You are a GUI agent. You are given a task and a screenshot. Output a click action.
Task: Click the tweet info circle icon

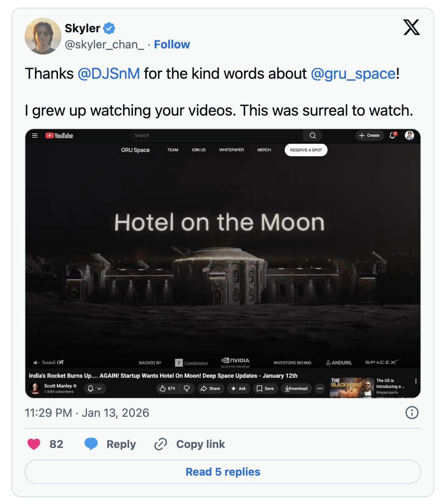click(x=412, y=413)
